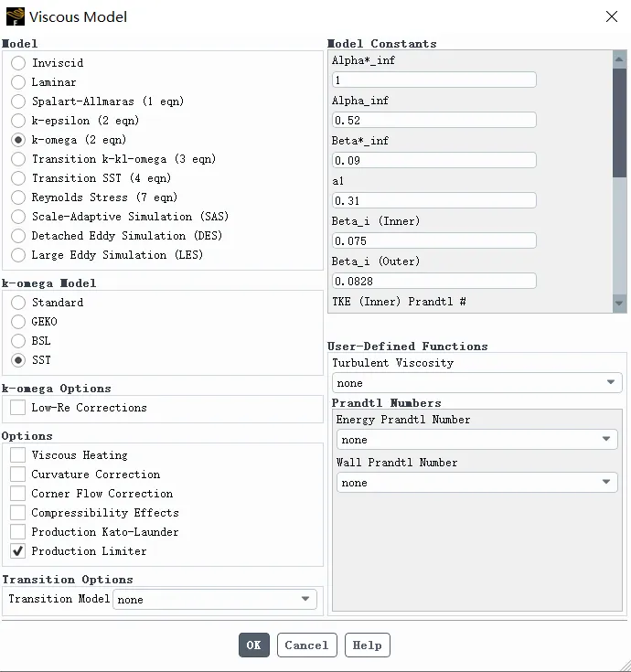Viewport: 631px width, 672px height.
Task: Click the Fluent app icon in title bar
Action: pyautogui.click(x=15, y=16)
